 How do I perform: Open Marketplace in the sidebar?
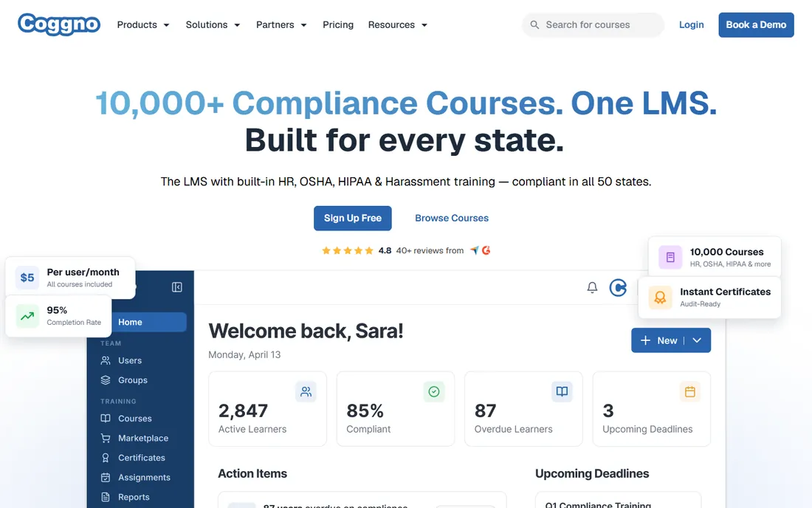coord(143,438)
